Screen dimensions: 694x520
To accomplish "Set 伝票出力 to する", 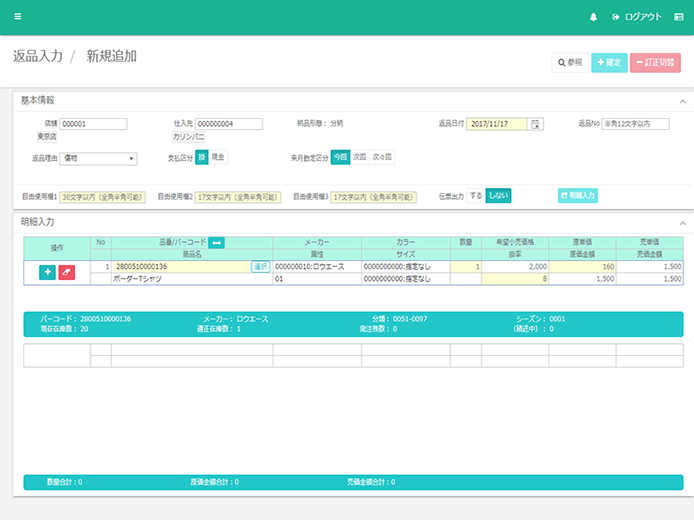I will point(476,195).
